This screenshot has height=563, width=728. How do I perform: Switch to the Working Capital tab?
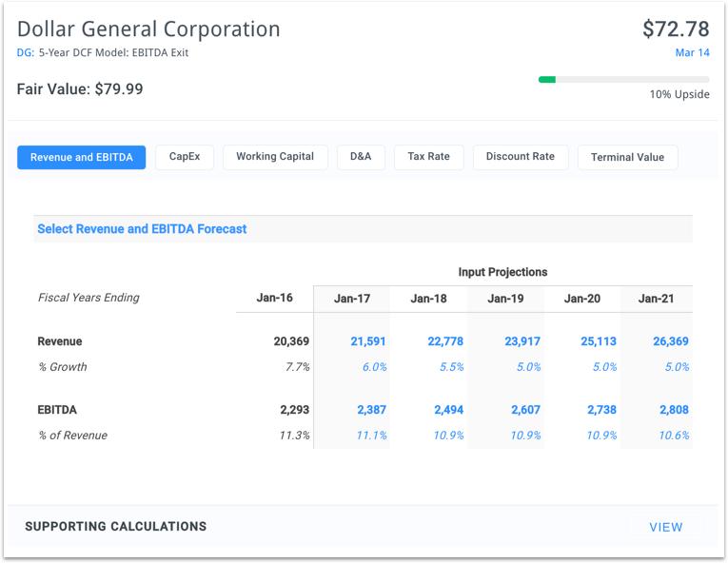click(x=275, y=157)
